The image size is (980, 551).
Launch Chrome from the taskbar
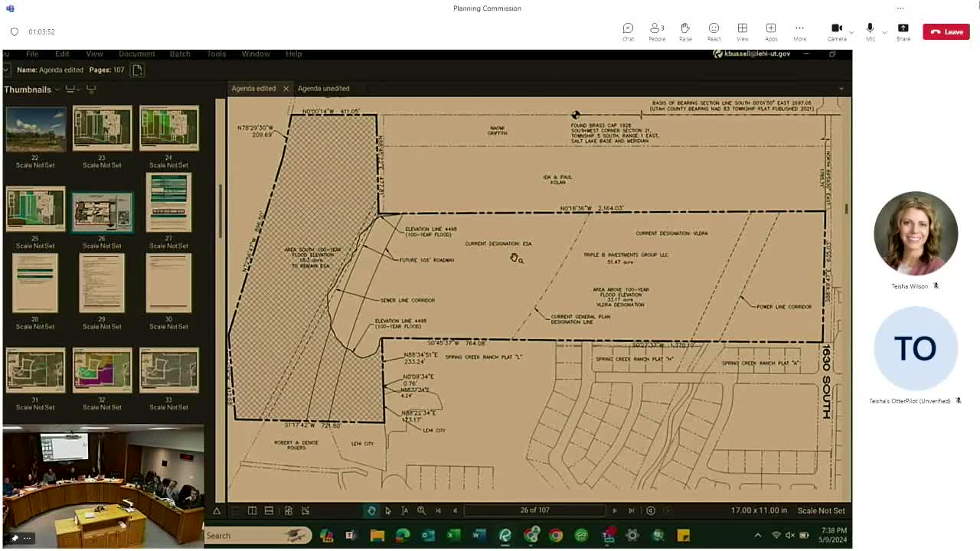(x=556, y=535)
